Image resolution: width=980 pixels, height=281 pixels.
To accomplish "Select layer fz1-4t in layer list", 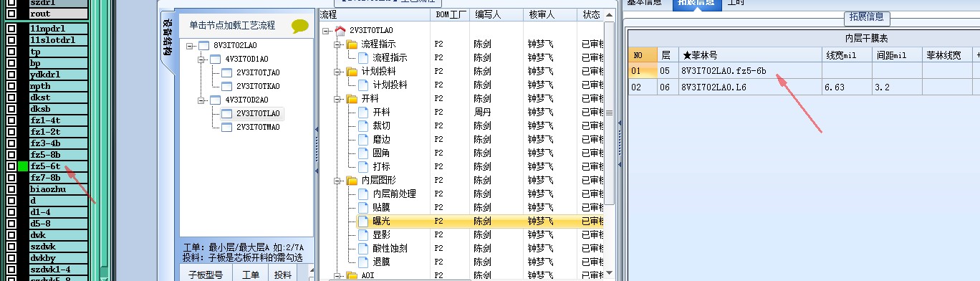I will [x=59, y=120].
